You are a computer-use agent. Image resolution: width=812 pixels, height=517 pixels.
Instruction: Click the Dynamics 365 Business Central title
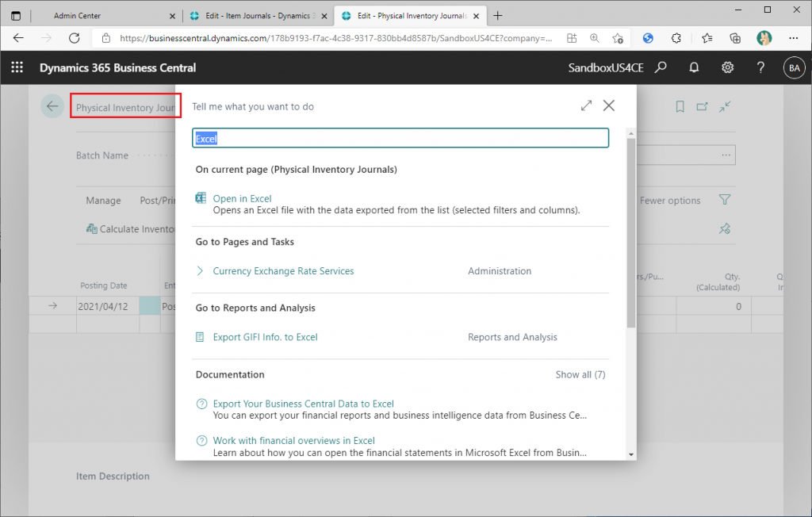[117, 68]
